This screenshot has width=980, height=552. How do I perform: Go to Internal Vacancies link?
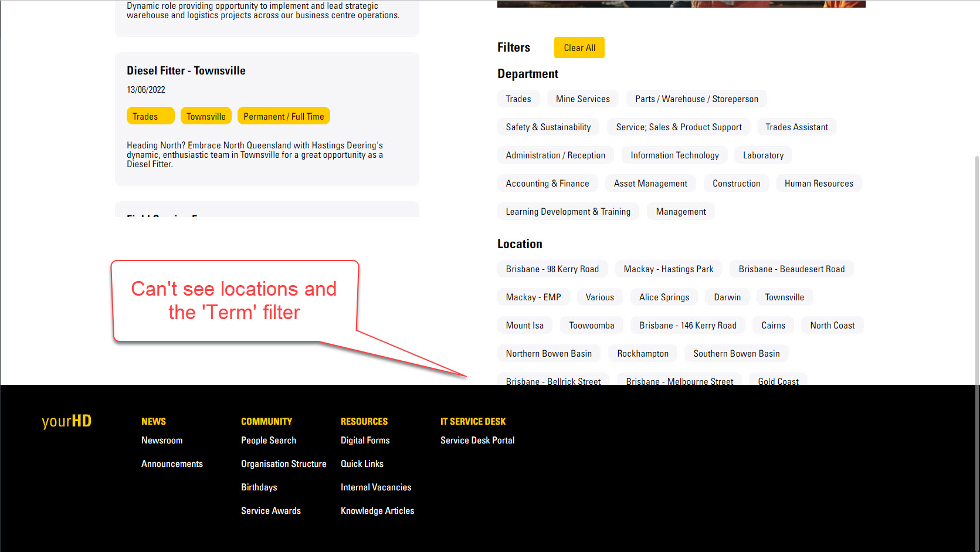(376, 487)
